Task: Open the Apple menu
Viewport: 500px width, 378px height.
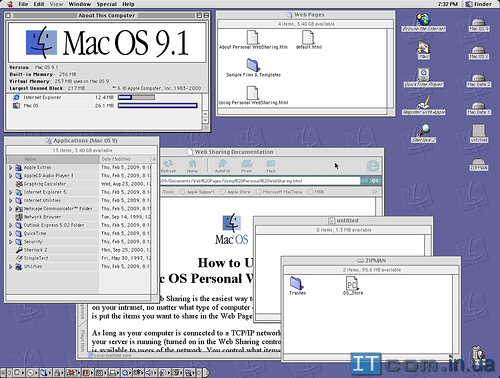Action: (9, 4)
